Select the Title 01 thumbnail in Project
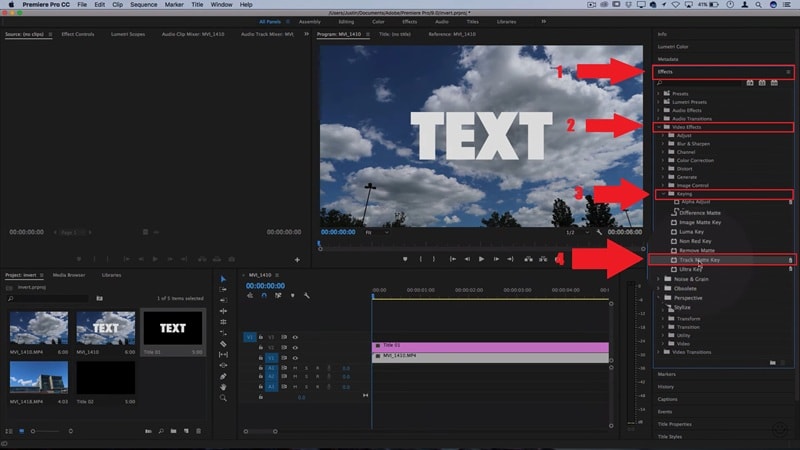 [x=172, y=328]
